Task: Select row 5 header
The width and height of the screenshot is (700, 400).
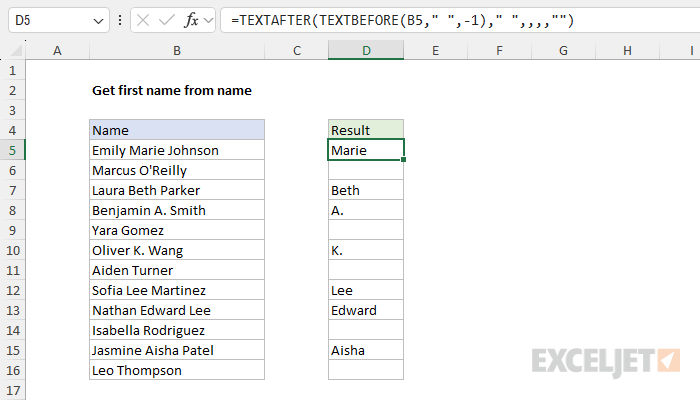Action: pos(12,150)
